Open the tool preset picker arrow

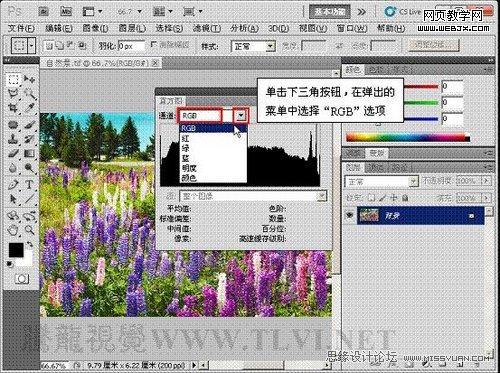click(32, 45)
